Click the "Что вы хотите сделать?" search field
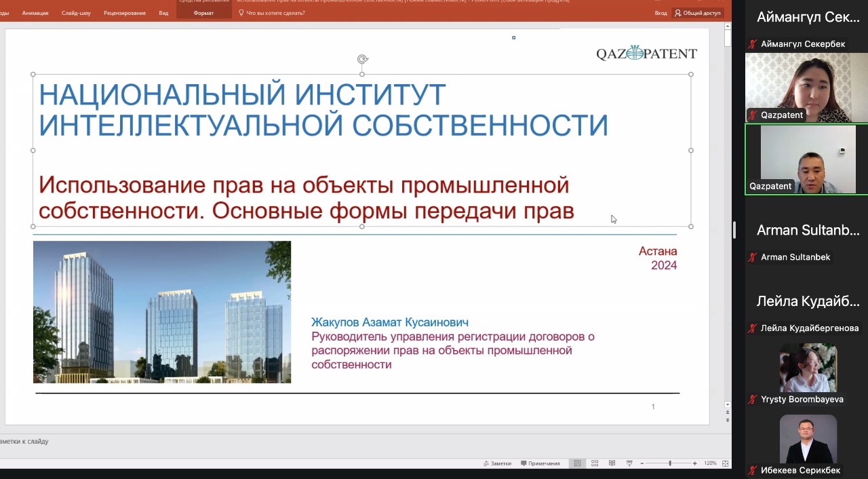 coord(275,13)
